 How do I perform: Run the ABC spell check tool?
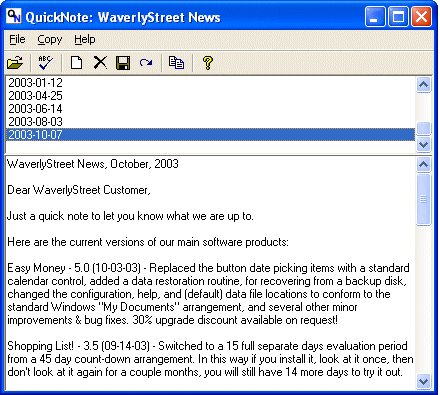coord(46,62)
